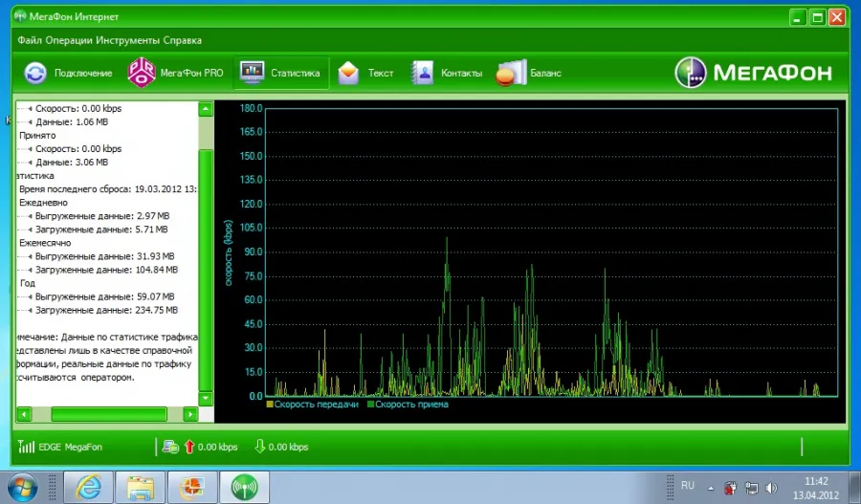Select the Статистика chart icon
This screenshot has width=861, height=504.
(252, 73)
